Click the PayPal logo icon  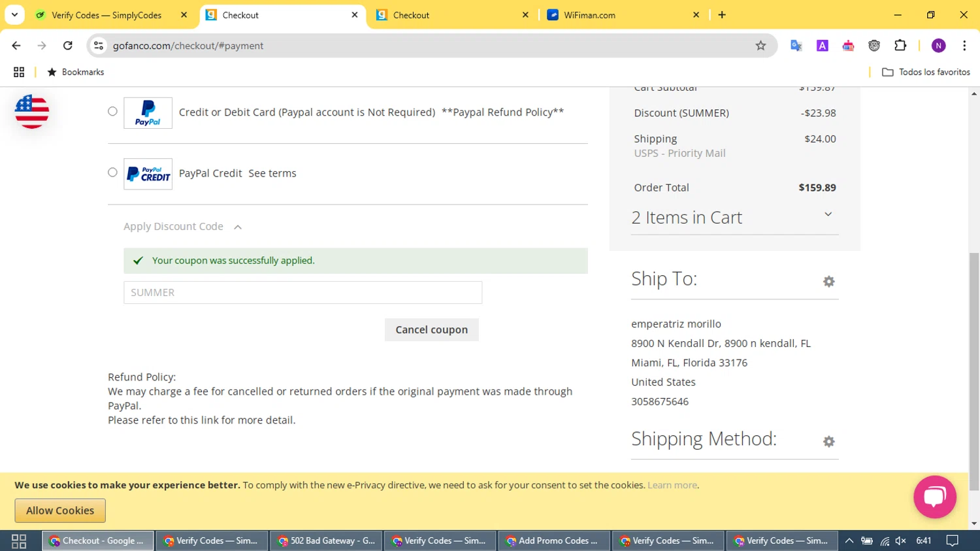pos(148,113)
